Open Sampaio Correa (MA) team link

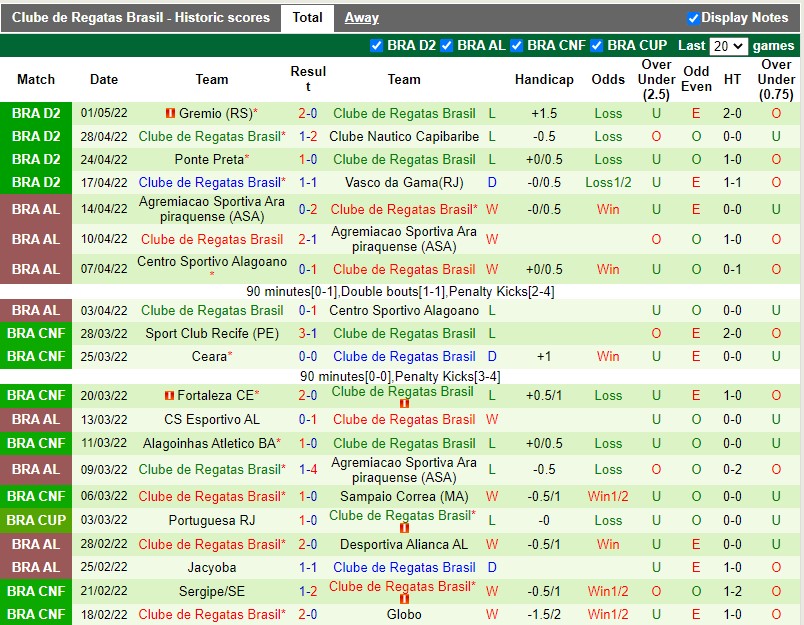404,496
